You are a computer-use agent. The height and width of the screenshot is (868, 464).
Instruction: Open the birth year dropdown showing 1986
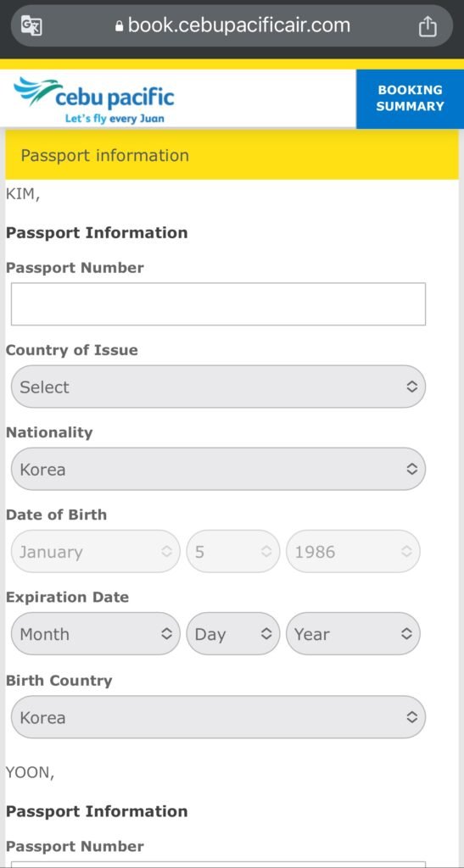point(353,551)
